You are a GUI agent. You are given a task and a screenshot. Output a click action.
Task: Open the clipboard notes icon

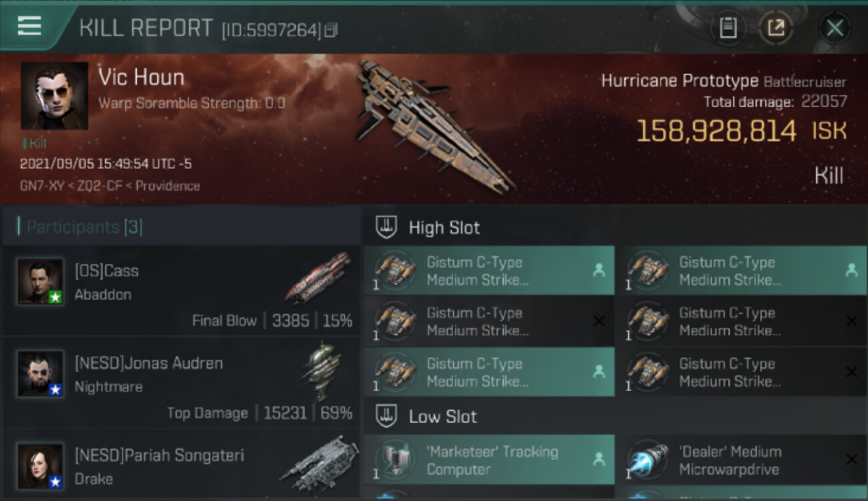point(728,27)
